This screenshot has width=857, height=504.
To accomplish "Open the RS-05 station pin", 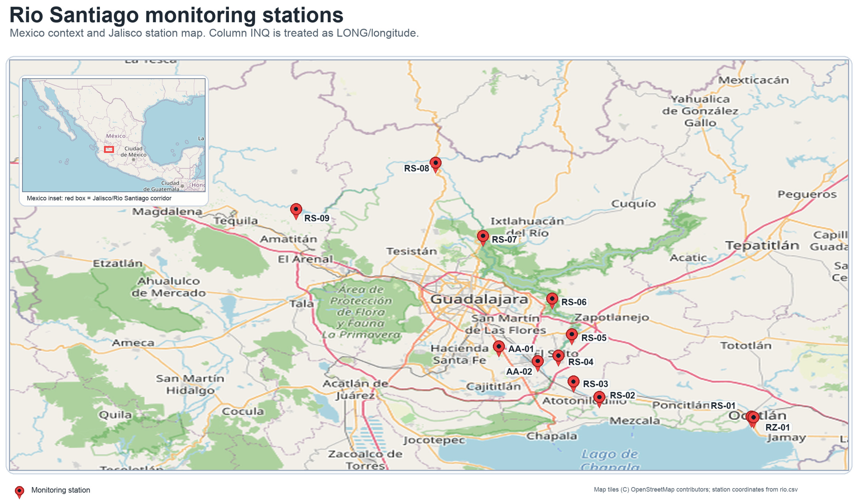I will point(572,336).
